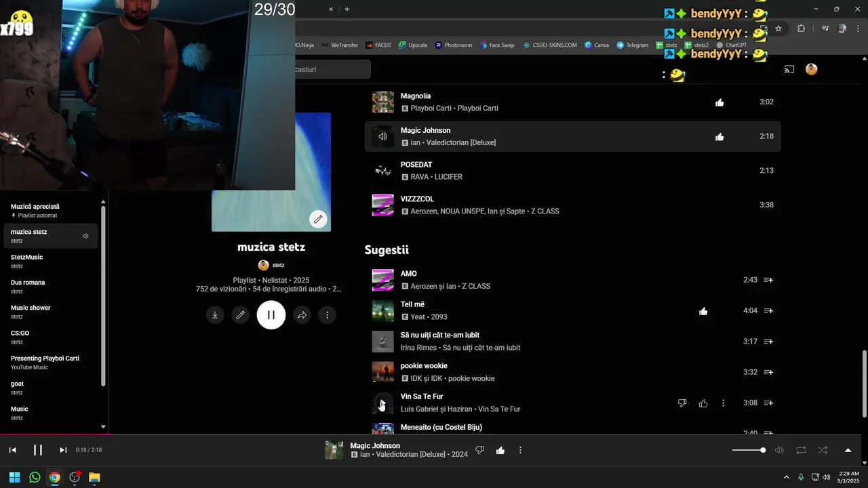868x488 pixels.
Task: Open the ChatGPT bookmark
Action: 731,45
